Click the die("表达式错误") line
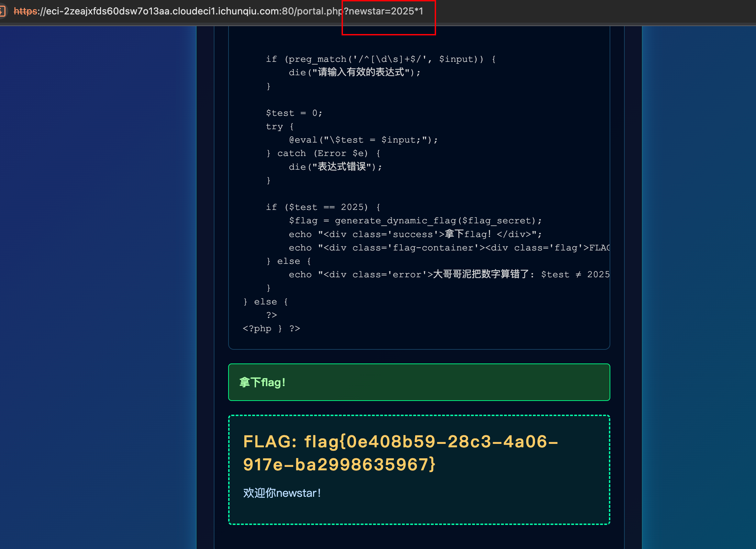The width and height of the screenshot is (756, 549). click(x=335, y=167)
